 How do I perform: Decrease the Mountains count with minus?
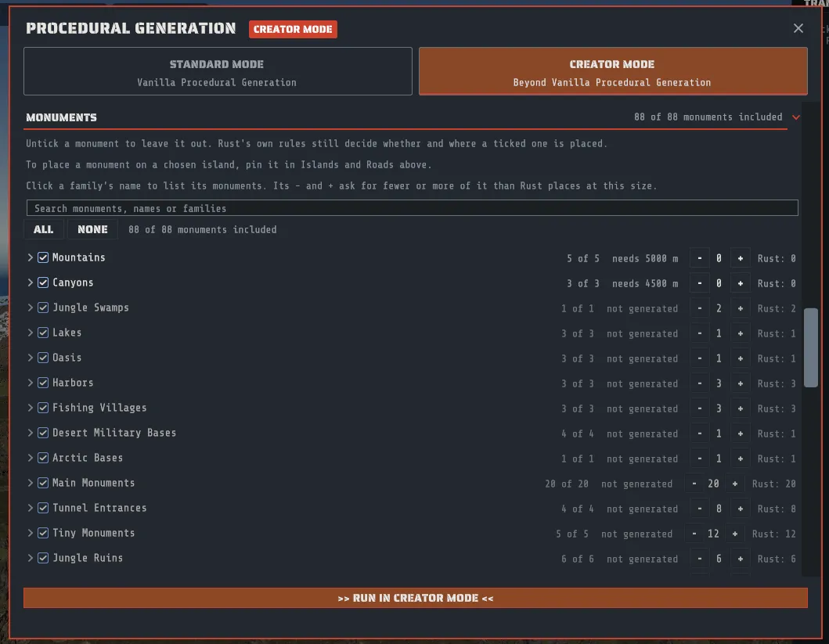coord(700,258)
